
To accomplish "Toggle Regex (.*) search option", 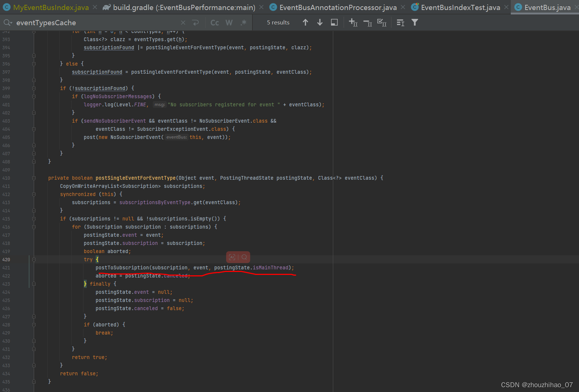I will (244, 23).
